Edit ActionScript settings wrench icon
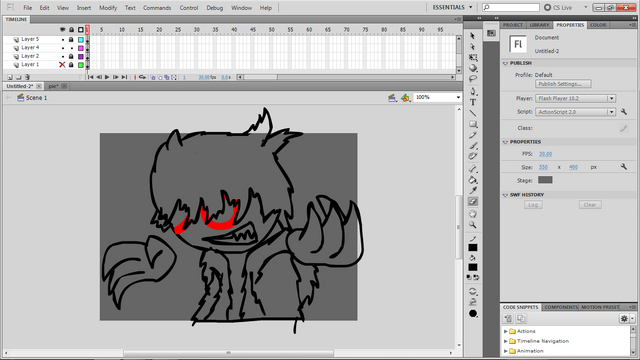Screen dimensions: 640x360 pos(624,112)
